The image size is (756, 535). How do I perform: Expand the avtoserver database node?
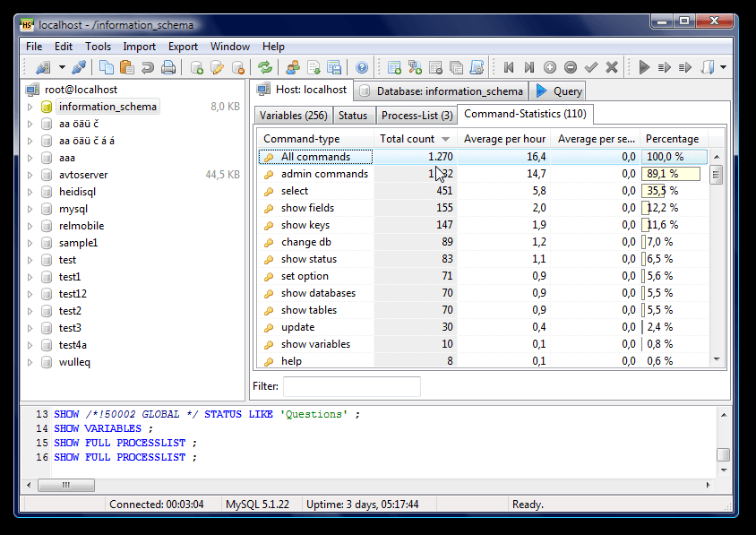pyautogui.click(x=30, y=175)
